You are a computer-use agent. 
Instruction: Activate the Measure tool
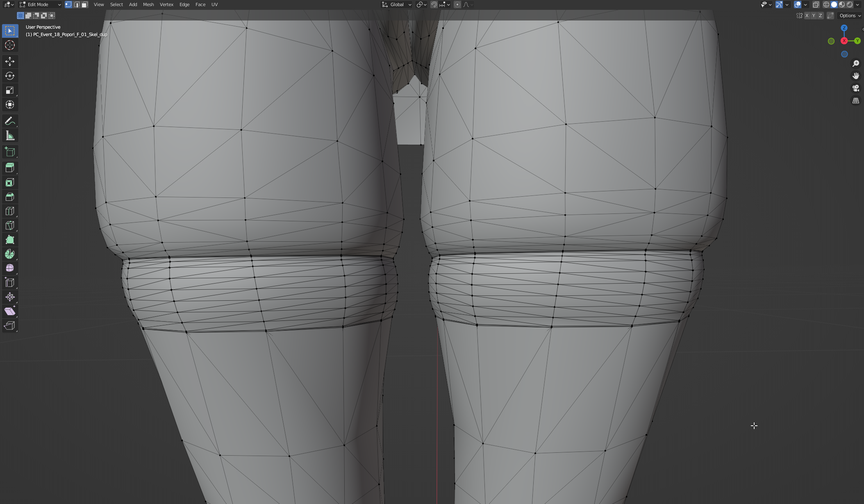[x=10, y=136]
